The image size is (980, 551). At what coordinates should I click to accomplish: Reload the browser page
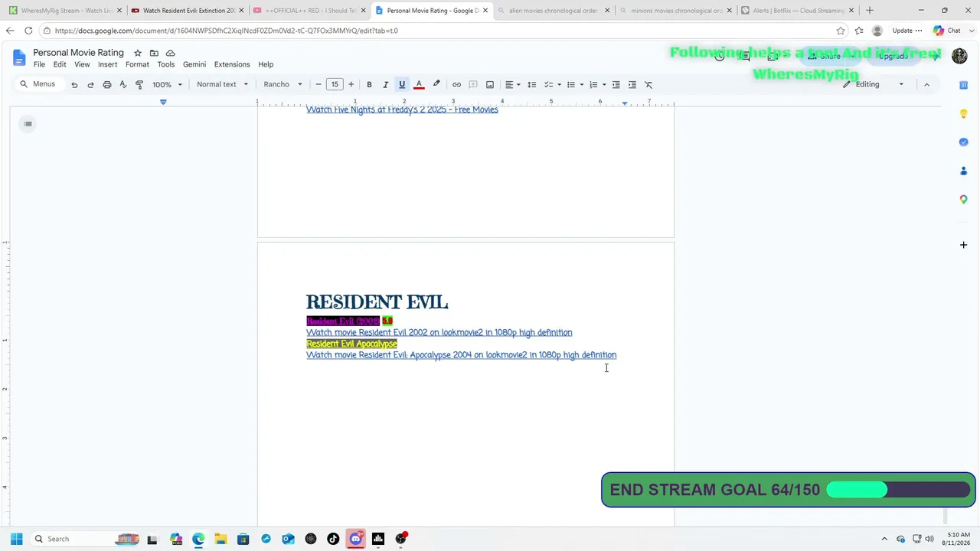coord(28,31)
